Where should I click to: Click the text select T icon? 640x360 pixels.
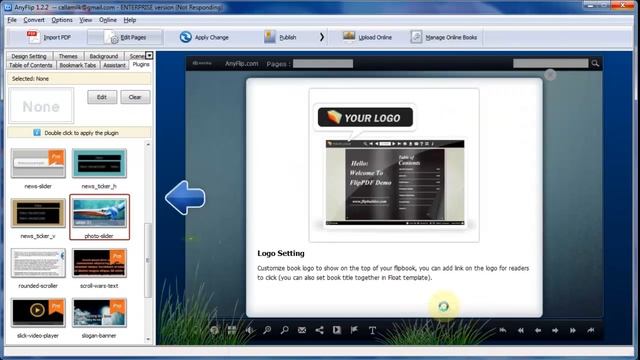pyautogui.click(x=372, y=330)
